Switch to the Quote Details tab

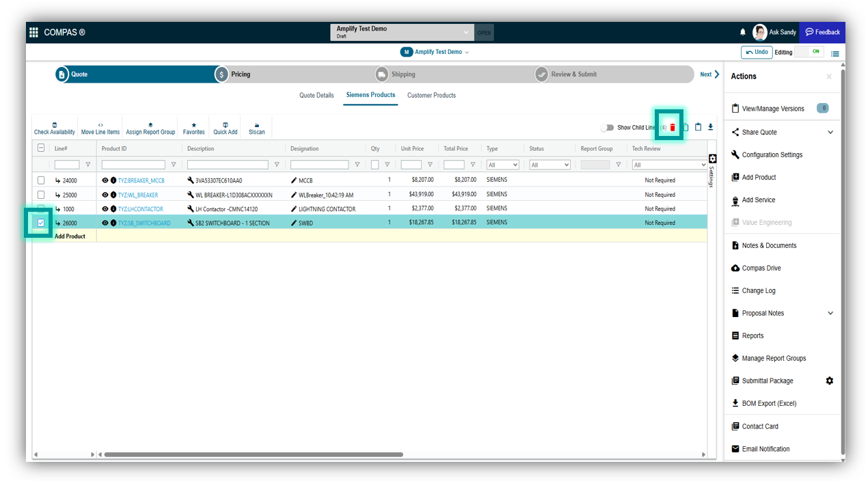[x=316, y=96]
